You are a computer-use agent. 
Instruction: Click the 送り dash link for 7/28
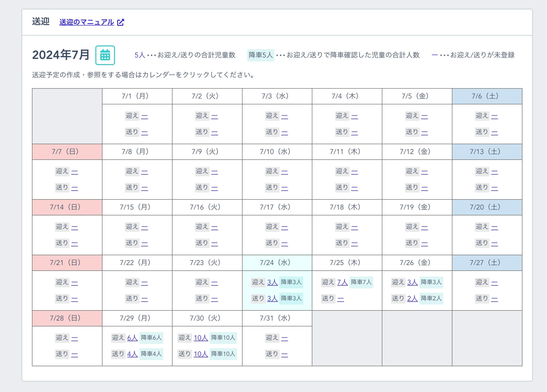[74, 354]
